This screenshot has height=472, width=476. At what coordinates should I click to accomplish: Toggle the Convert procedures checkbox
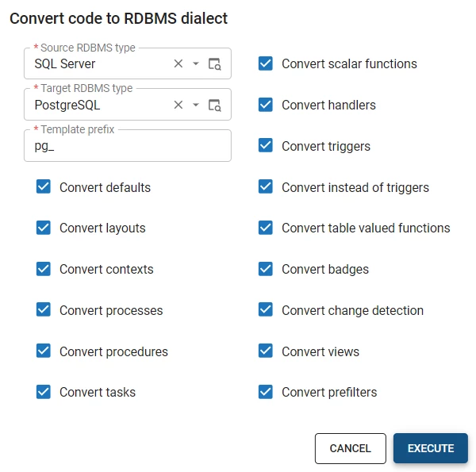tap(44, 351)
